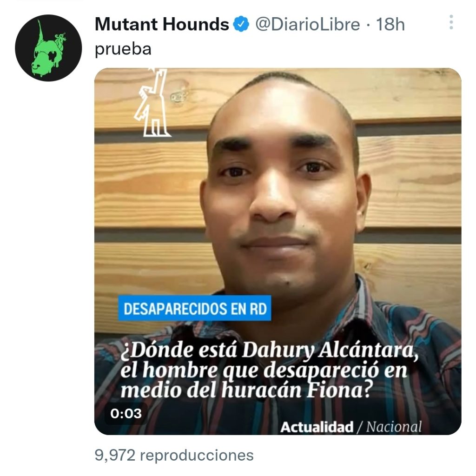Click the tweet text "prueba"

pos(123,49)
